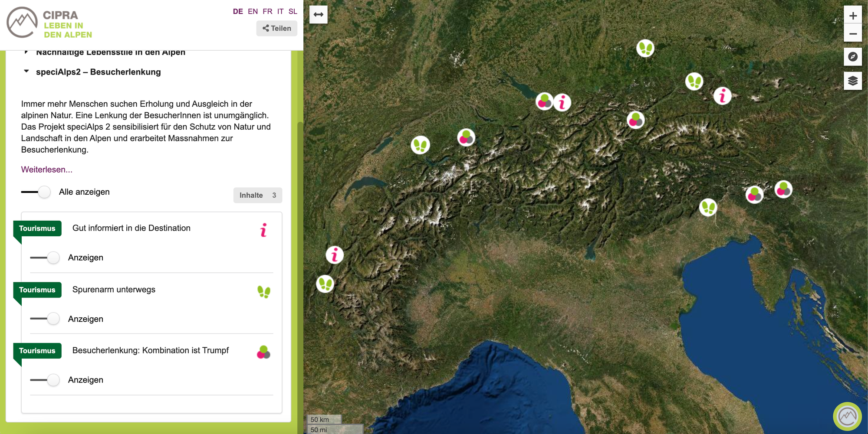Click the footprint marker at map's left edge
This screenshot has height=434, width=868.
point(325,284)
